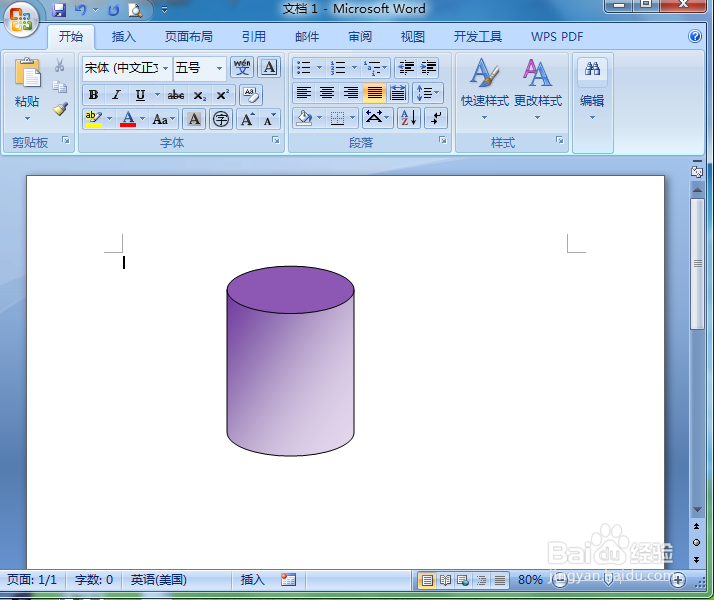Open the 视图 tab

click(x=413, y=36)
